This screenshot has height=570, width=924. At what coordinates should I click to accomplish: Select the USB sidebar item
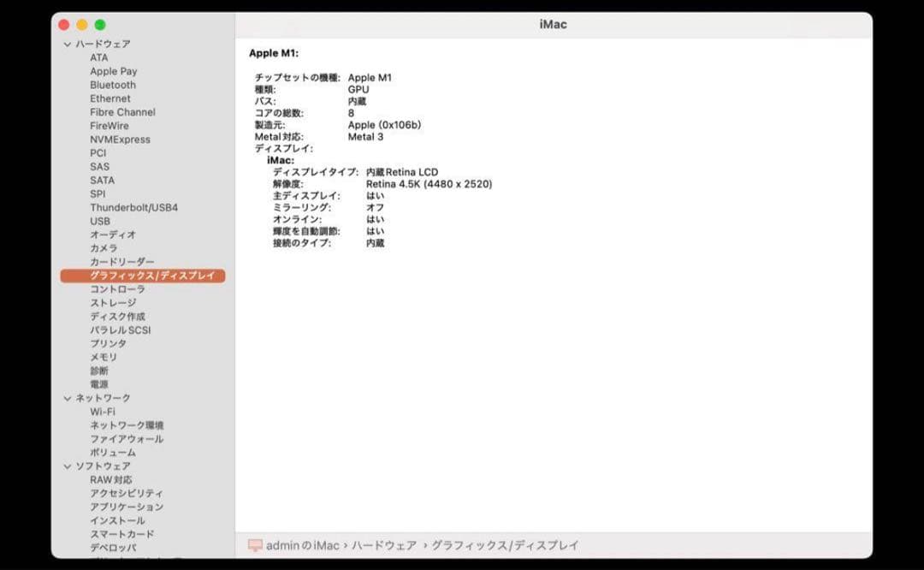point(100,221)
